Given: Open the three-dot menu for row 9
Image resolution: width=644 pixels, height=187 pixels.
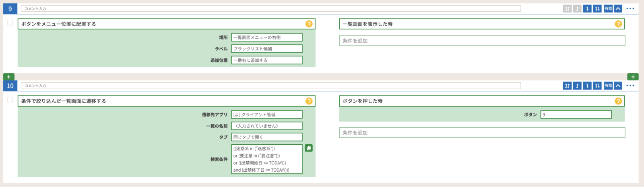Looking at the screenshot, I should pos(630,8).
